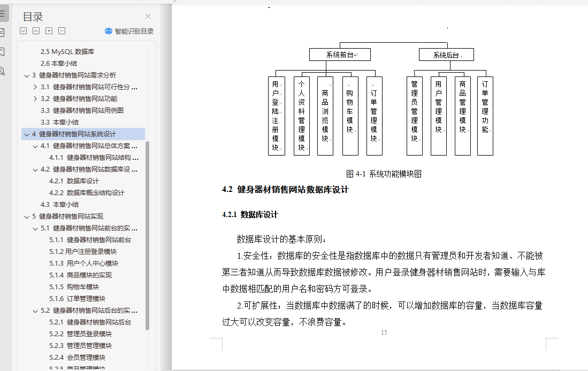Click the 购物车模块 diagram box
The height and width of the screenshot is (371, 588).
coord(350,116)
